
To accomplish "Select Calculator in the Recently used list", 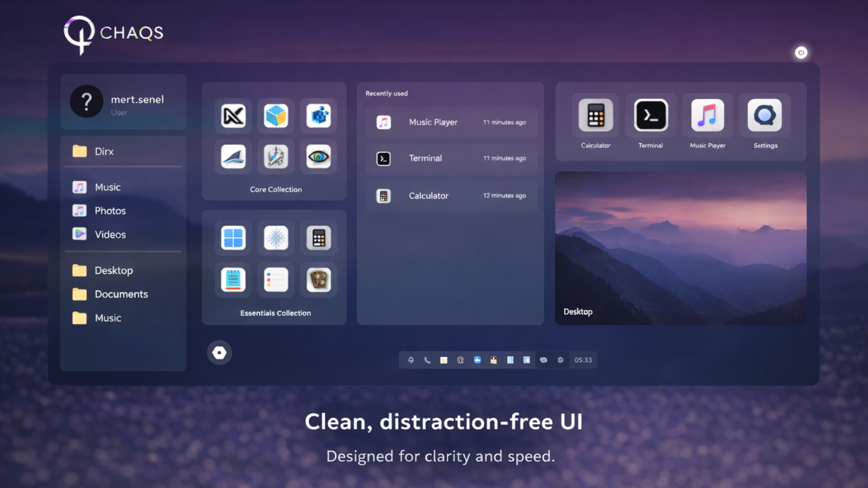I will pos(450,196).
